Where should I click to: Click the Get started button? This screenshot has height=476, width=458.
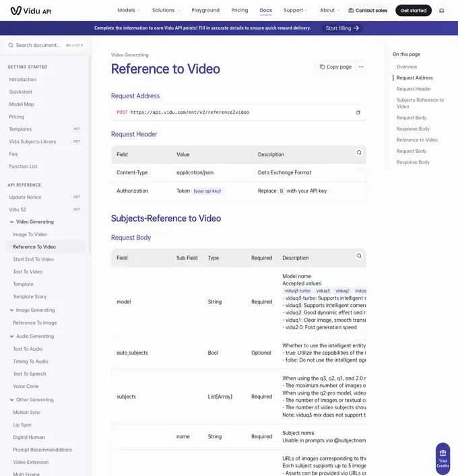414,11
